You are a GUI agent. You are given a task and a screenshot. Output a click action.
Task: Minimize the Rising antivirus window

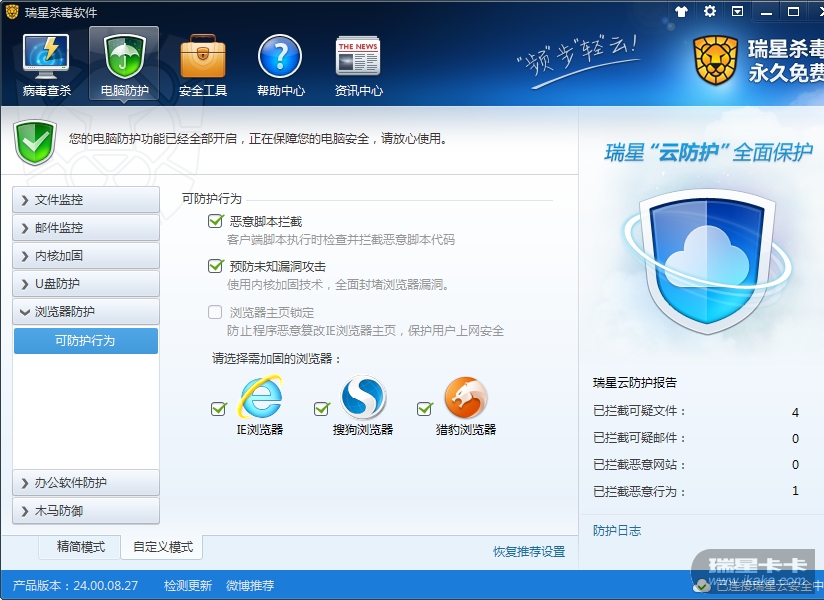[766, 12]
